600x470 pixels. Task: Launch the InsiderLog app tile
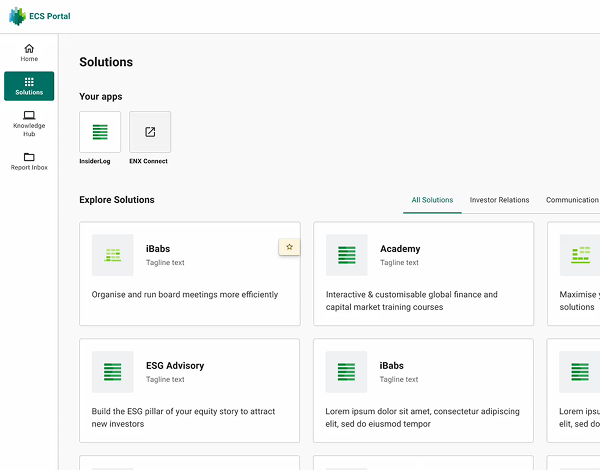tap(100, 132)
